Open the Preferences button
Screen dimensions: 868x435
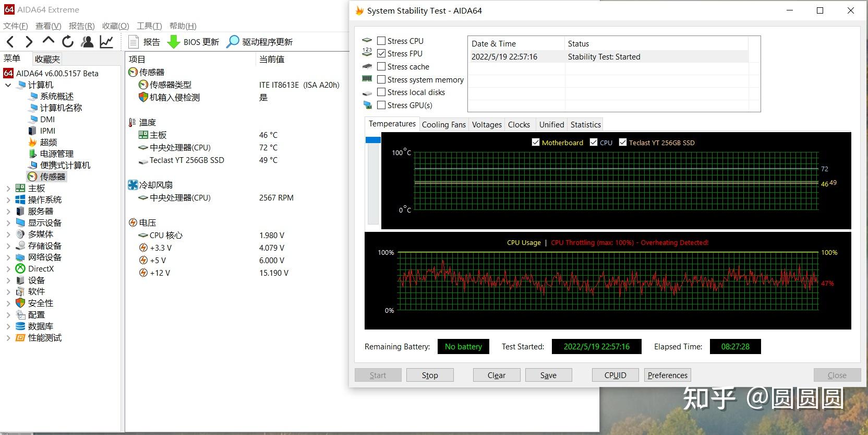(x=668, y=375)
